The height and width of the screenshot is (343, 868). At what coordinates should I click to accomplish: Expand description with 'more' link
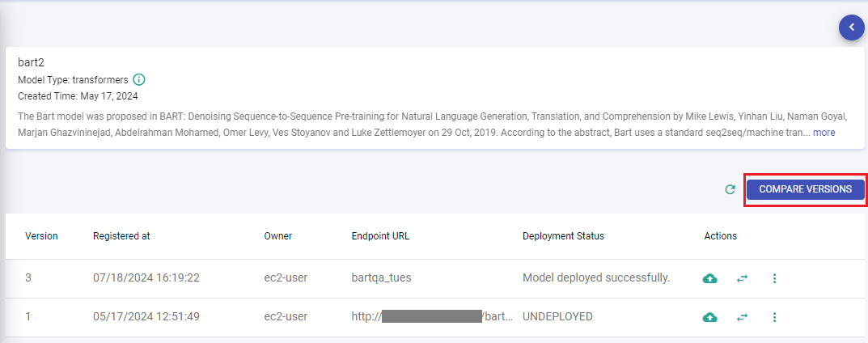coord(824,133)
